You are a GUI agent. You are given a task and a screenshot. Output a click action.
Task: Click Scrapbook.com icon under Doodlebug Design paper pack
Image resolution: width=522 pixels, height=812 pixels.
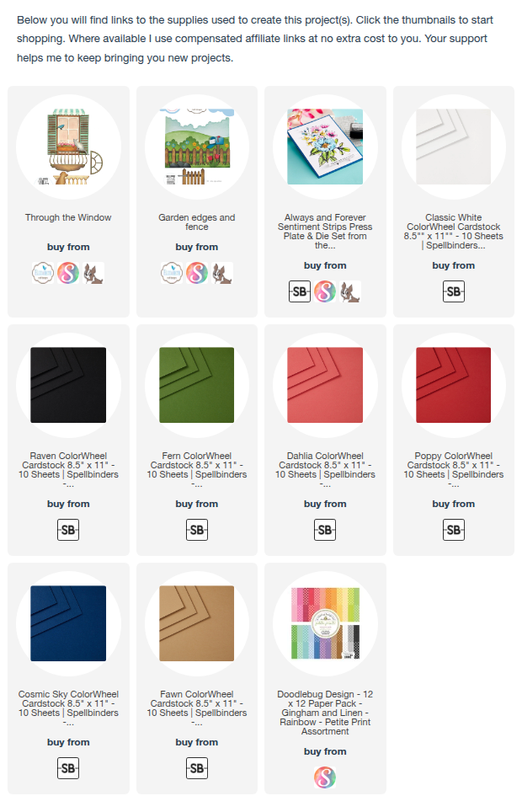click(325, 777)
